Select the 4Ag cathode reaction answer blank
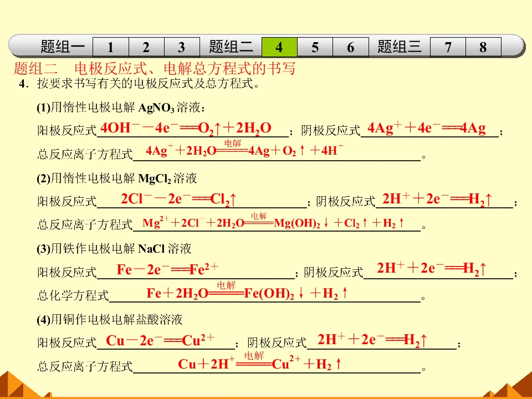The image size is (532, 399). coord(429,129)
